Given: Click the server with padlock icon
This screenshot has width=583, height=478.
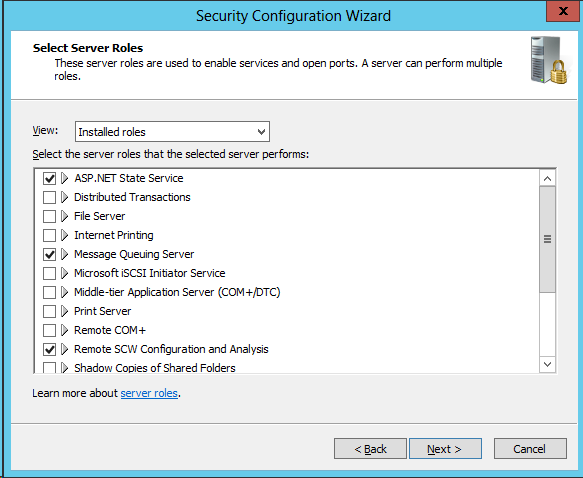Looking at the screenshot, I should click(x=549, y=60).
